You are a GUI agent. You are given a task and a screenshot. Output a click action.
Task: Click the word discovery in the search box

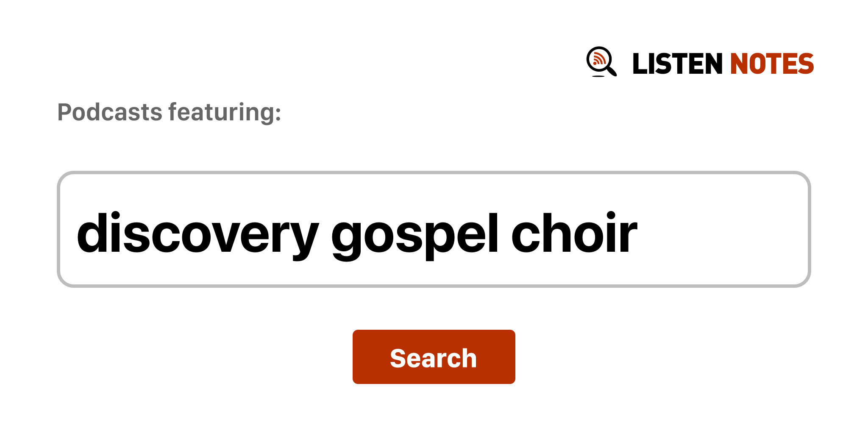point(197,234)
